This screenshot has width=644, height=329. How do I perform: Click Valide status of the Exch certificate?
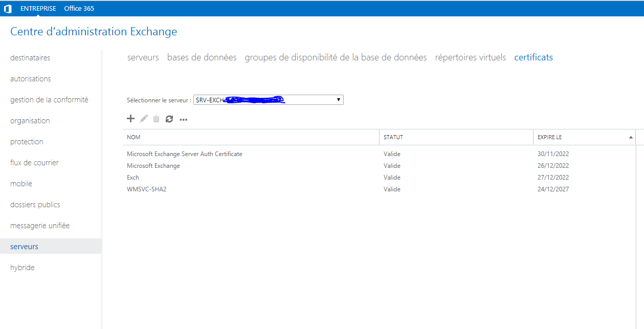(x=392, y=177)
